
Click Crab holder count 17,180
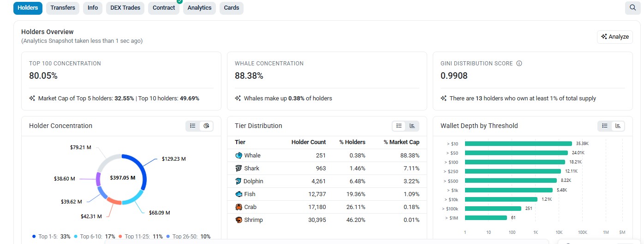pyautogui.click(x=317, y=207)
